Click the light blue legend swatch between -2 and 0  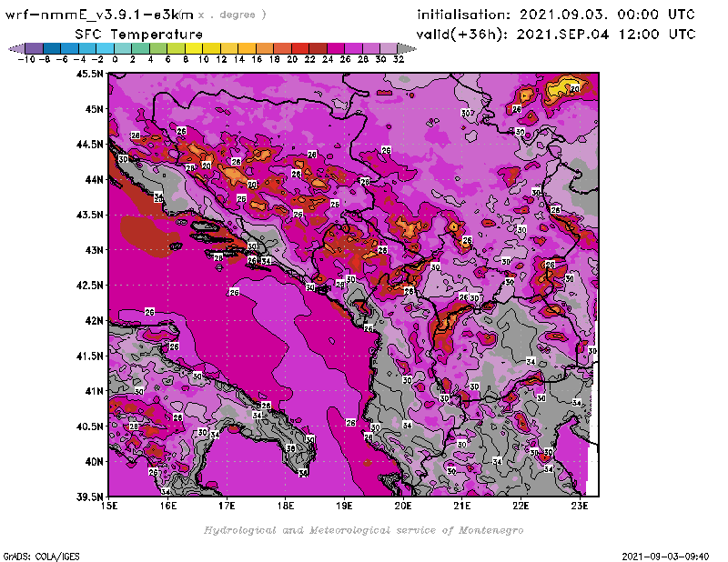[105, 48]
